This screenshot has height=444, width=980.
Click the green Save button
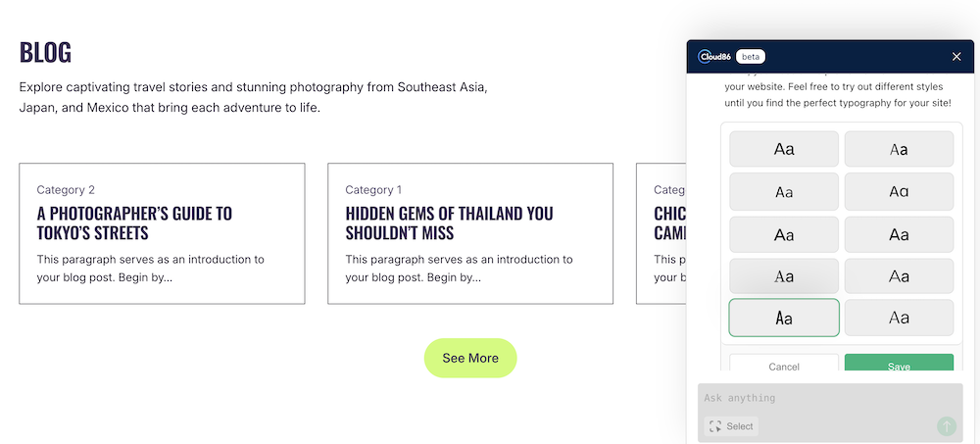[899, 364]
